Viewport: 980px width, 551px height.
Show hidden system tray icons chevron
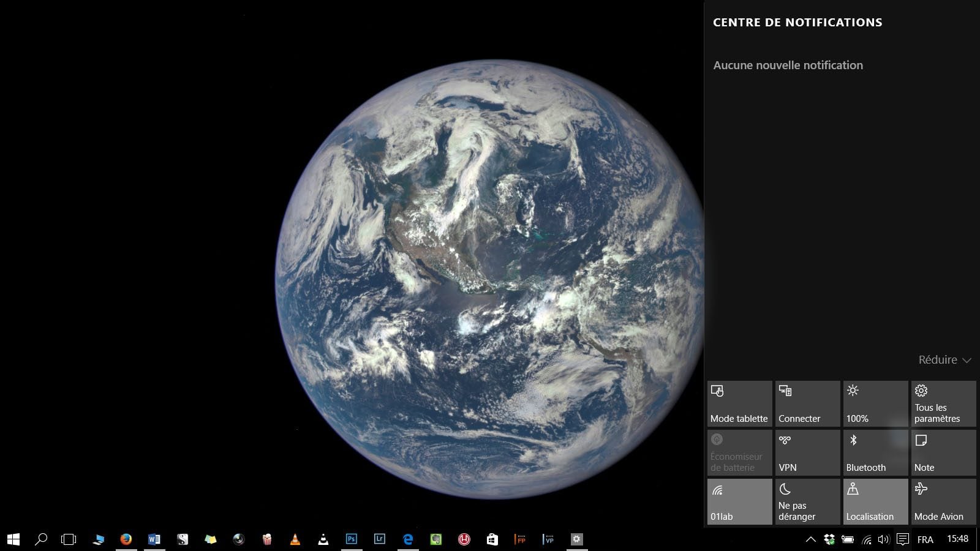pyautogui.click(x=810, y=539)
